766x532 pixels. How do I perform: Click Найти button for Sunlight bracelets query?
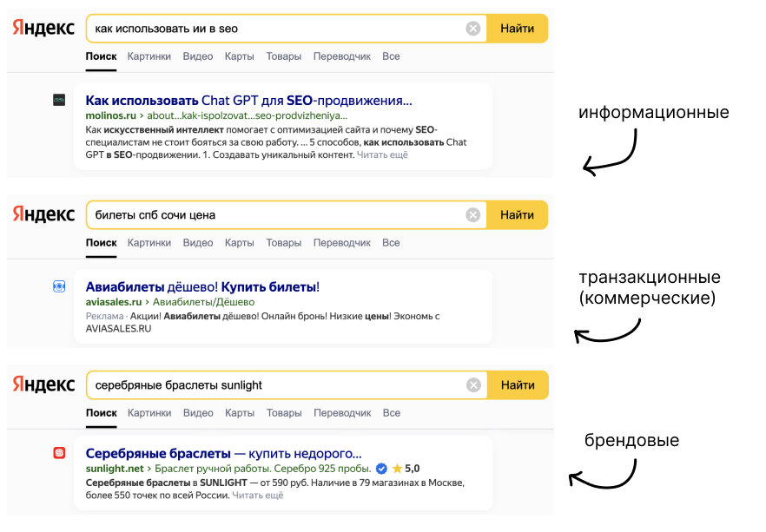pos(518,385)
